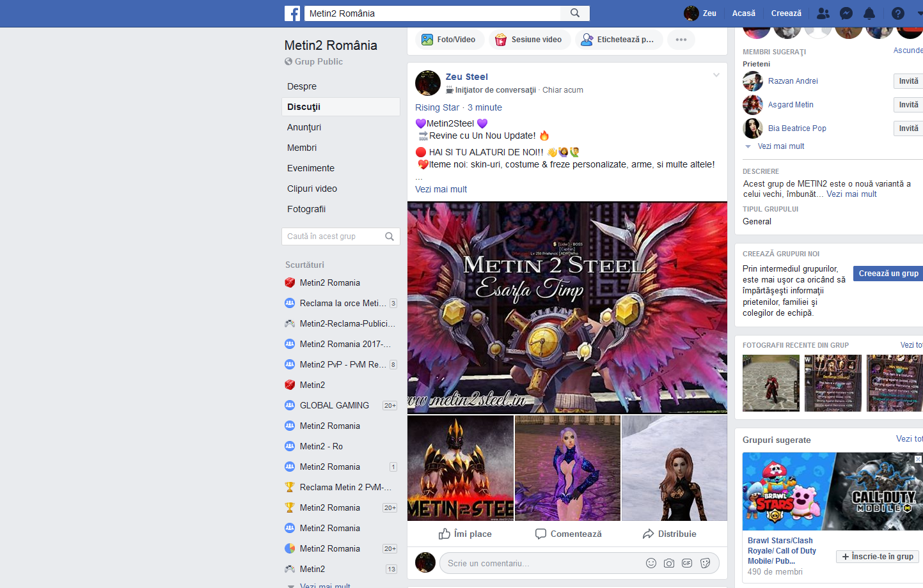Click the Comentează button
Screen dimensions: 923x588
tap(568, 534)
